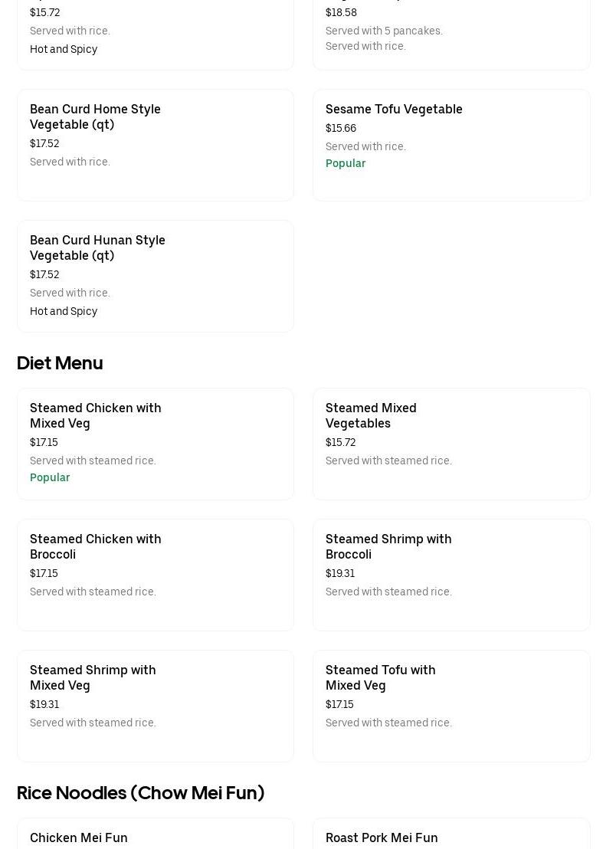
Task: Open the Sesame Tofu Vegetable item
Action: [394, 110]
